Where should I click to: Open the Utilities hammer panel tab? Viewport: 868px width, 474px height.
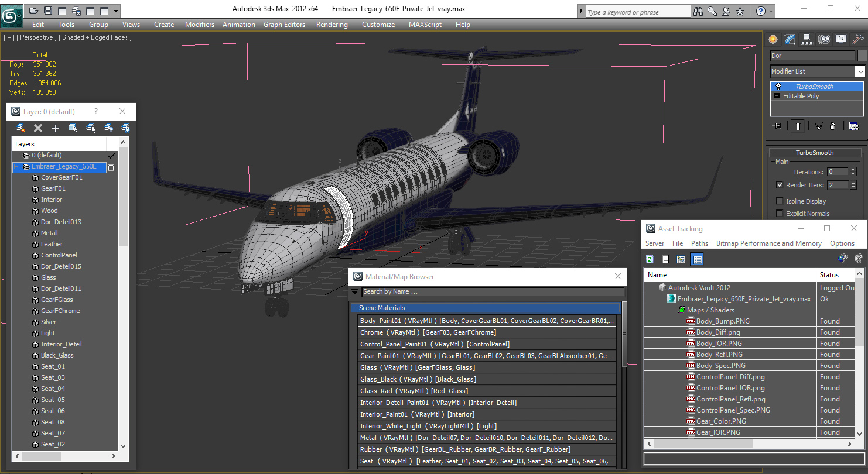point(858,39)
